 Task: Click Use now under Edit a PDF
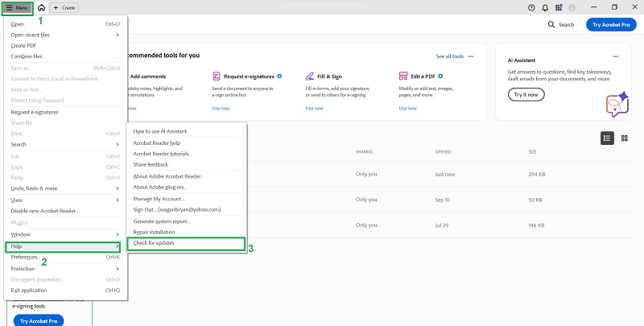[408, 109]
